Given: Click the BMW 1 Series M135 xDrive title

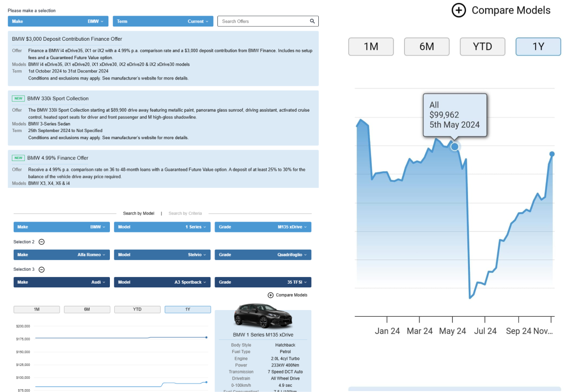Looking at the screenshot, I should coord(263,335).
